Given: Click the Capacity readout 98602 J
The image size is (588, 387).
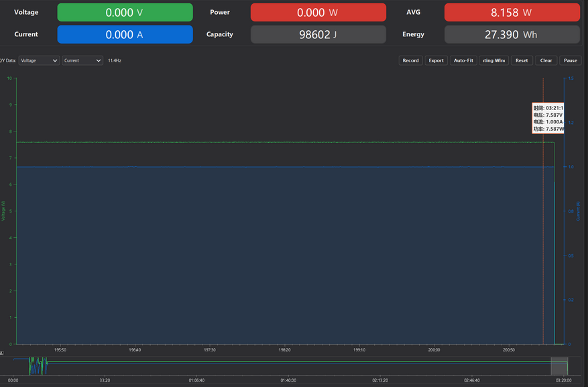Looking at the screenshot, I should [x=318, y=34].
